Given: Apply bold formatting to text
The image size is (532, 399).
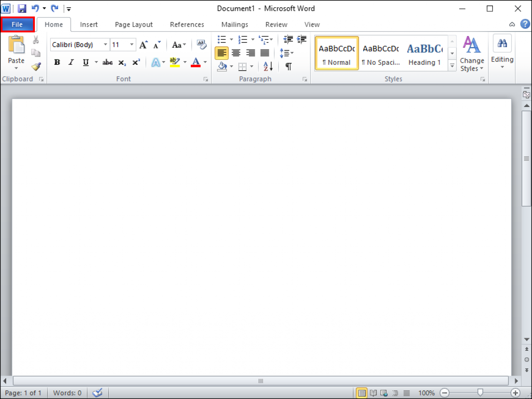Looking at the screenshot, I should (x=57, y=62).
